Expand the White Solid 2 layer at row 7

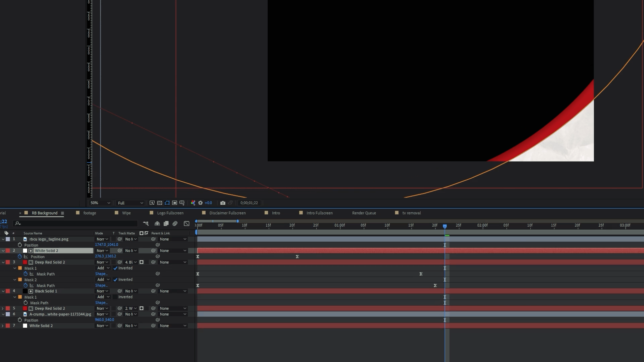(3, 325)
